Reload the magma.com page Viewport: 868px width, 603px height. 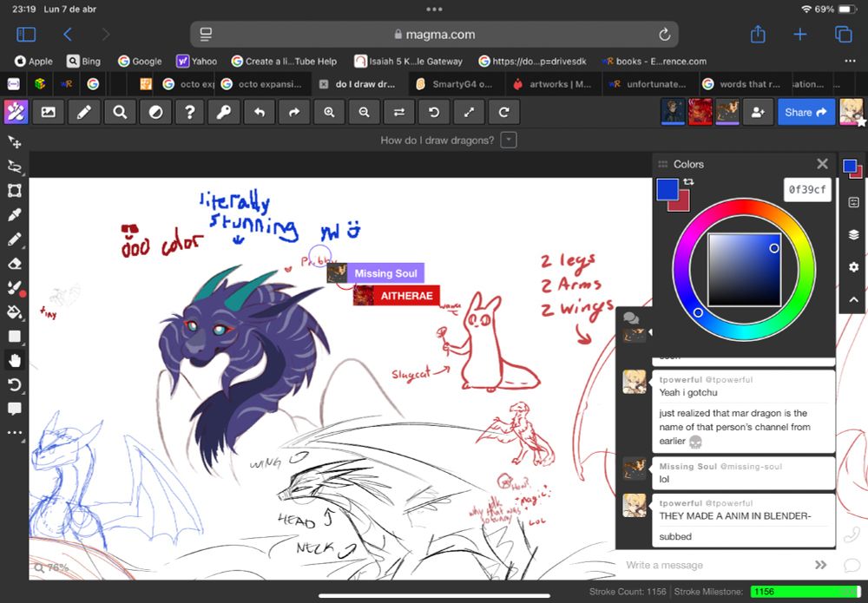tap(664, 35)
